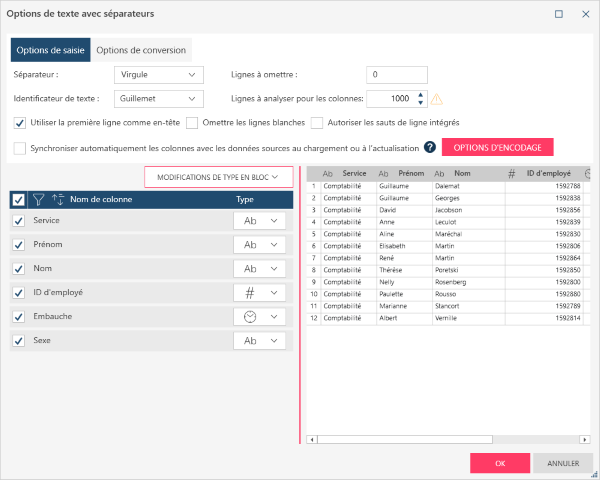Click the yellow warning triangle icon
600x480 pixels.
click(x=437, y=99)
